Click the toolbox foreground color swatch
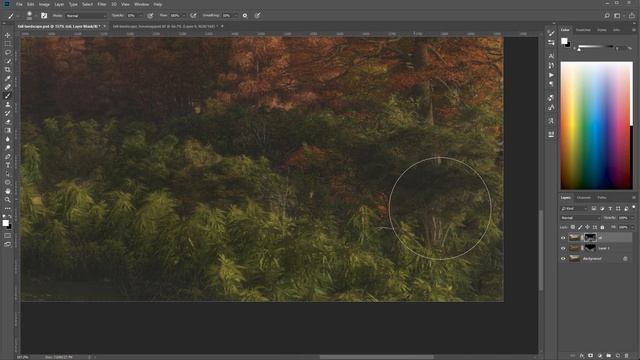640x360 pixels. point(5,223)
